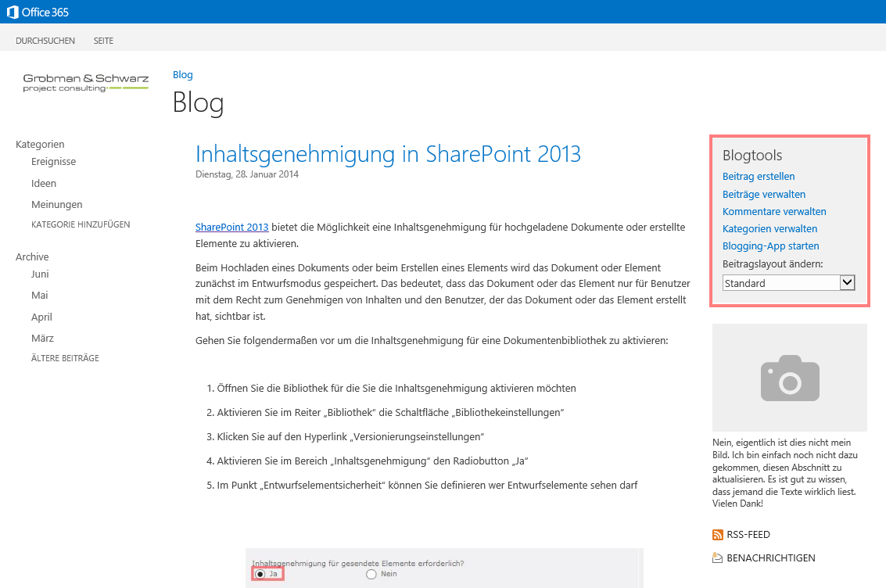The width and height of the screenshot is (886, 588).
Task: Open the post title Inhaltsgenehmigung in SharePoint 2013
Action: coord(388,153)
